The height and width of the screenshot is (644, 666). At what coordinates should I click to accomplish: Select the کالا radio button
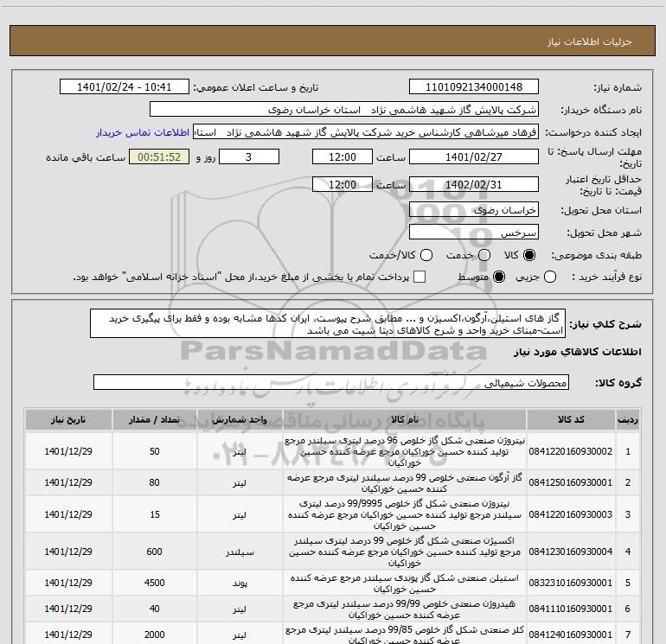[529, 255]
